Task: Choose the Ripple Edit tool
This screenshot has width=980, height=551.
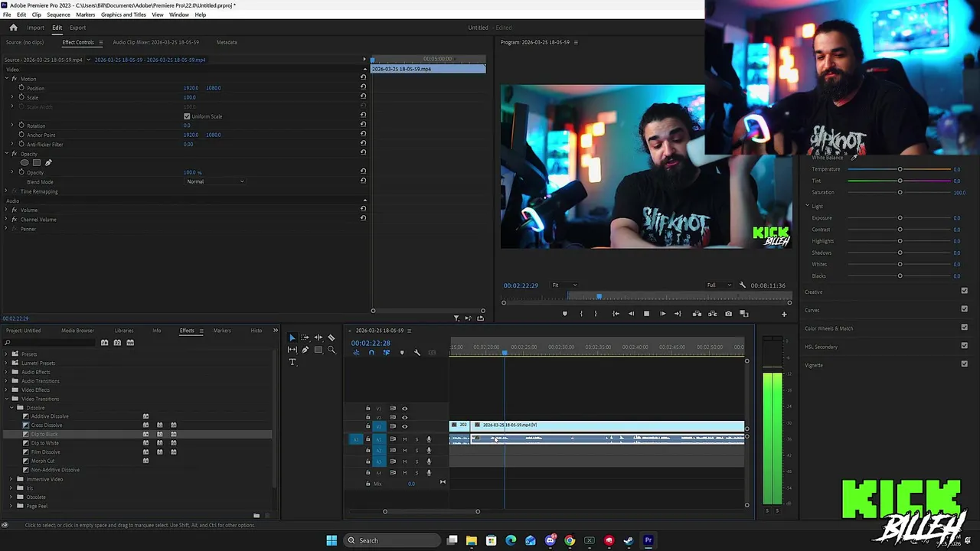Action: pyautogui.click(x=318, y=337)
